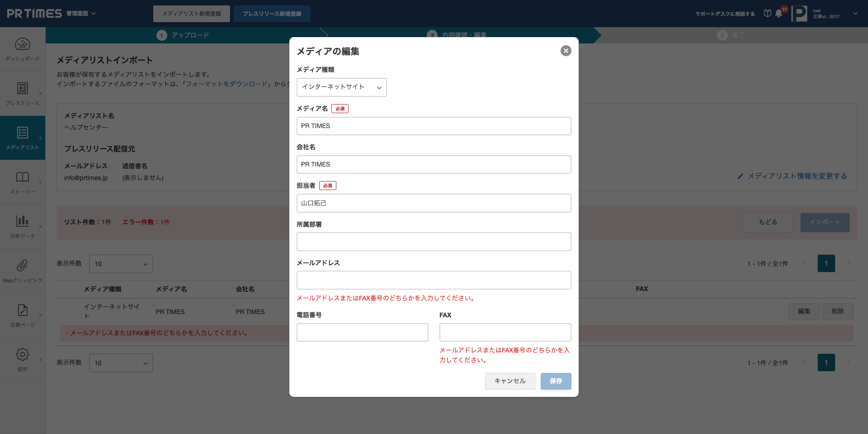Click next page arrow in bottom pagination

tap(849, 362)
